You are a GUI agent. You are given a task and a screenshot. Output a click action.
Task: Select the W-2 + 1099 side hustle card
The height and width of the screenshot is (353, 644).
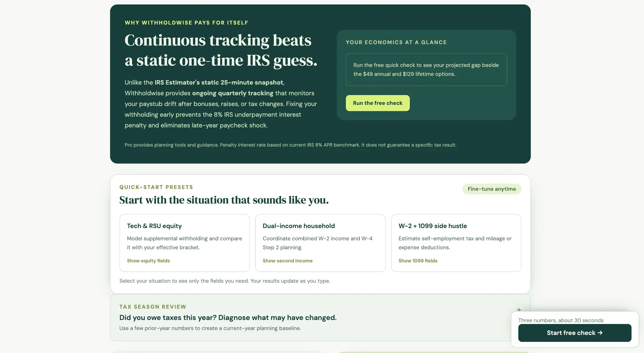456,243
